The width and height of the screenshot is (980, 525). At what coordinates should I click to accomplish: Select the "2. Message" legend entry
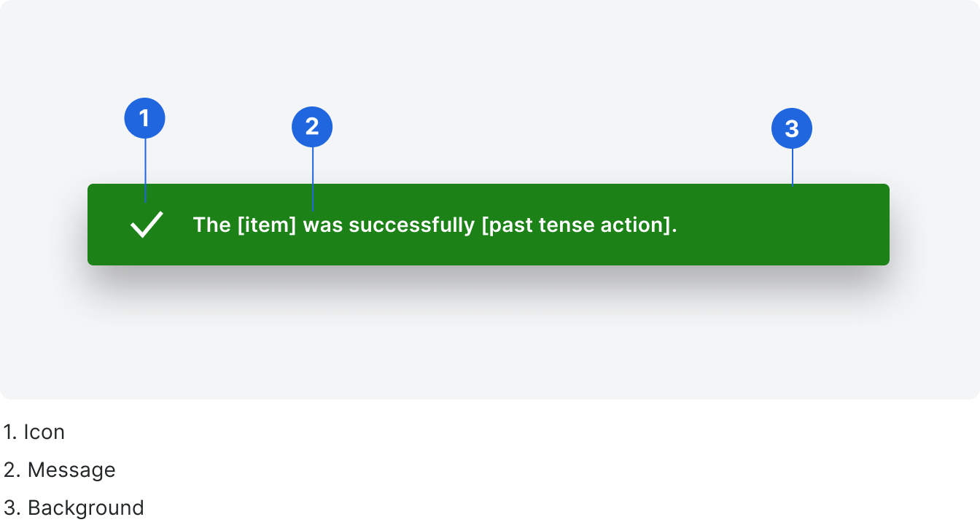(x=59, y=470)
